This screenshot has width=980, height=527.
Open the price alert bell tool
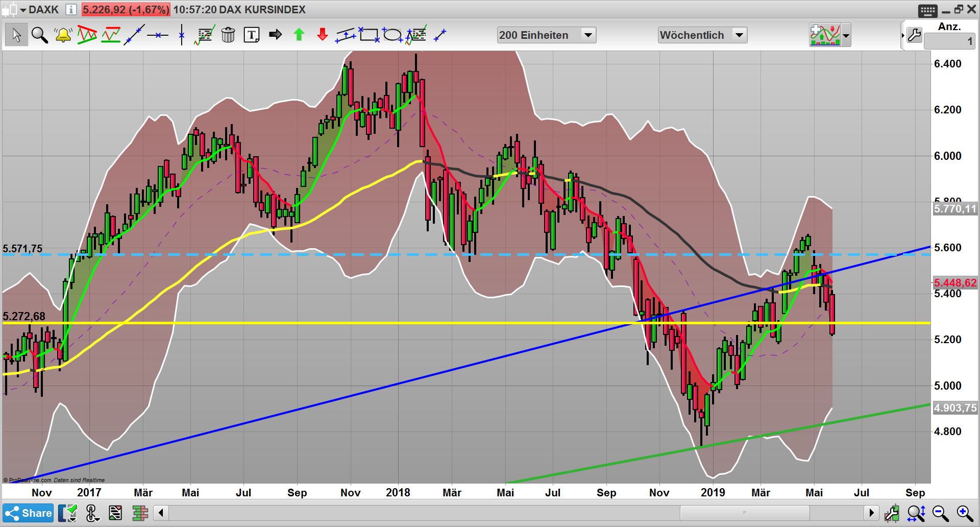pyautogui.click(x=63, y=35)
